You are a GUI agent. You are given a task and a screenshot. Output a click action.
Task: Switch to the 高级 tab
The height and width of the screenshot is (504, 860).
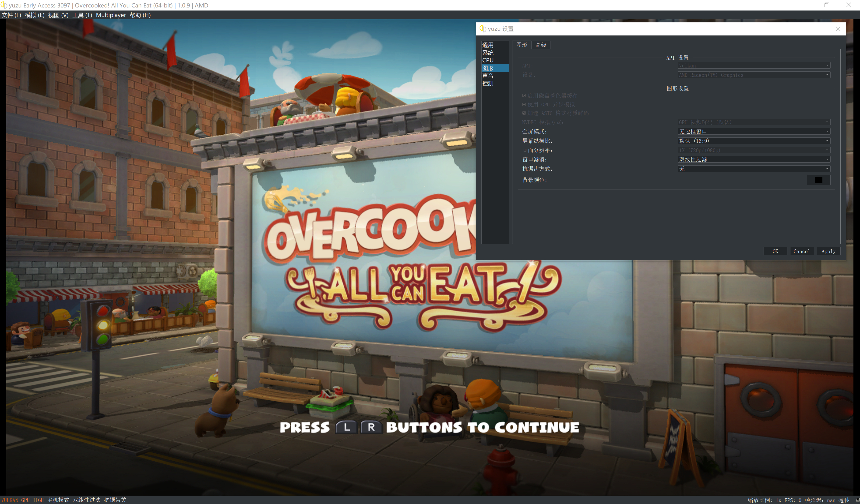(541, 45)
